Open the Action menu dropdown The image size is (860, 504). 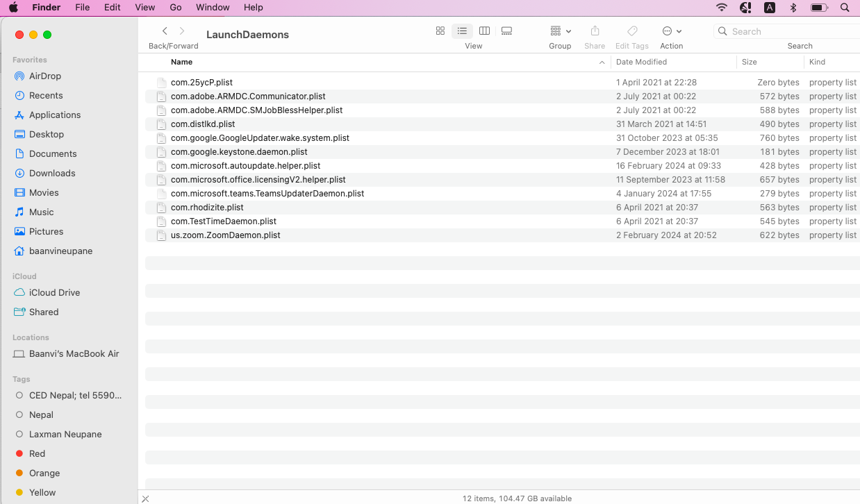pyautogui.click(x=672, y=31)
